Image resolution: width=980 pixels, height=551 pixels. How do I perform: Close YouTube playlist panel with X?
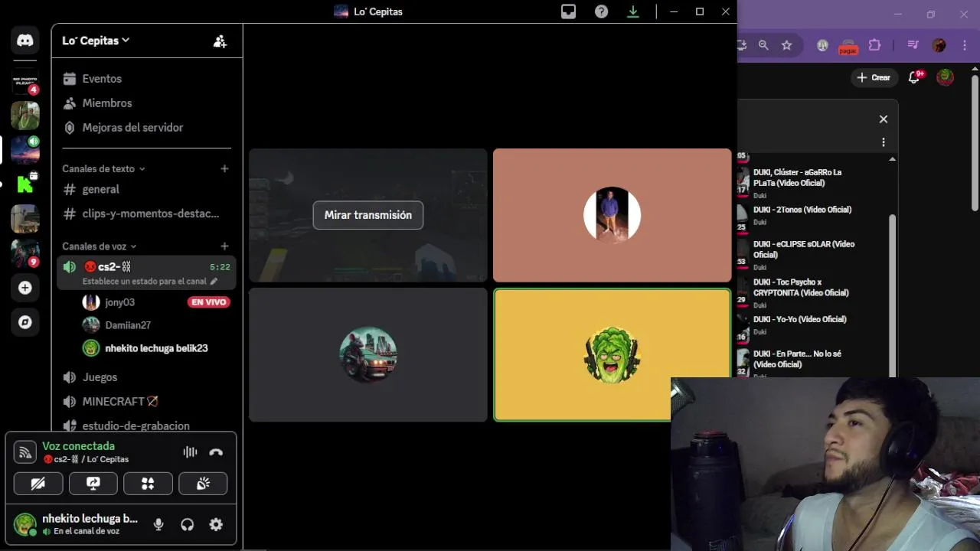[x=884, y=119]
